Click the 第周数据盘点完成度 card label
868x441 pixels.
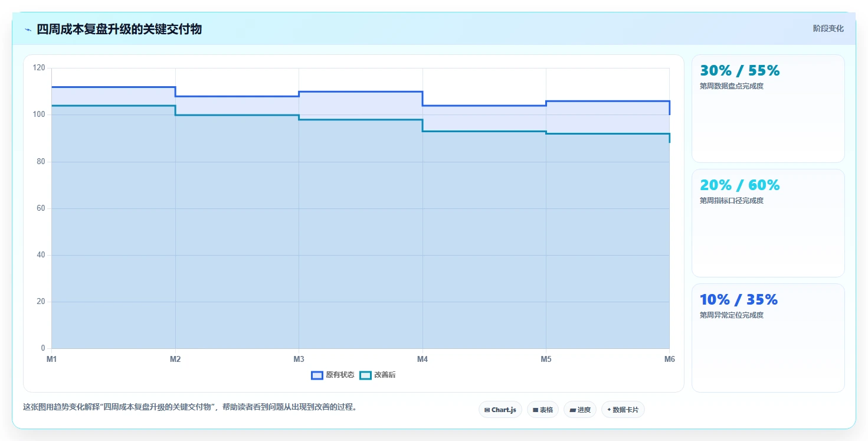point(732,86)
